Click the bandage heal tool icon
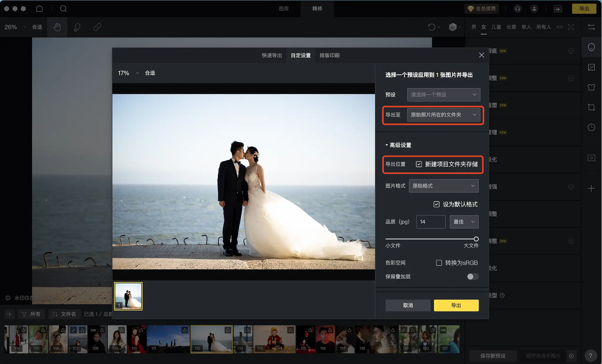 click(x=97, y=27)
